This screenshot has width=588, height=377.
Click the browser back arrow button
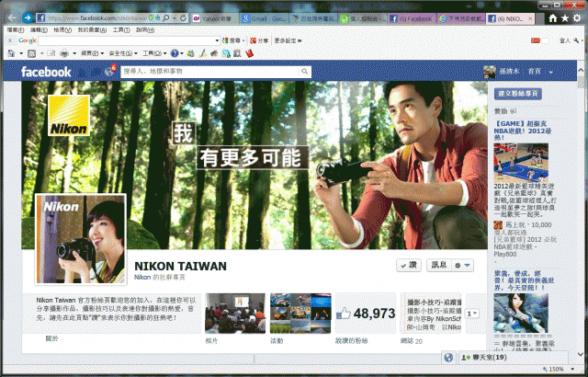tap(12, 17)
